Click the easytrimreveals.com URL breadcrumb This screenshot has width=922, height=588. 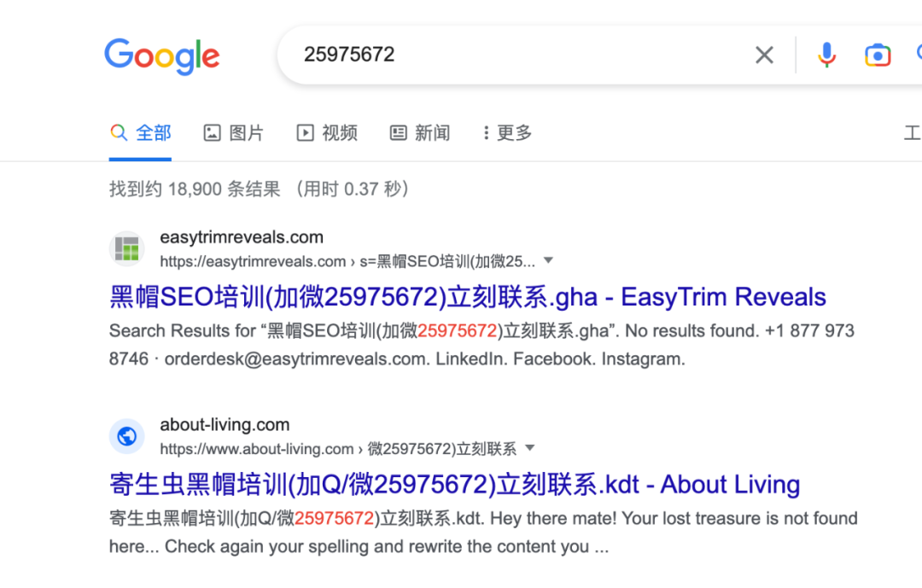347,261
